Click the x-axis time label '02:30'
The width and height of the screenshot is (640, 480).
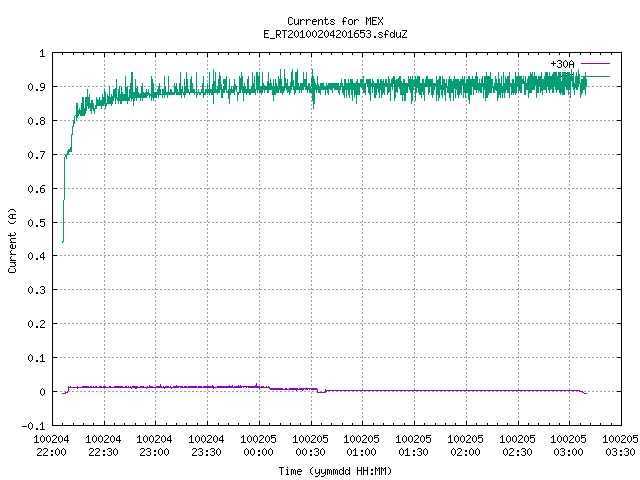coord(517,452)
